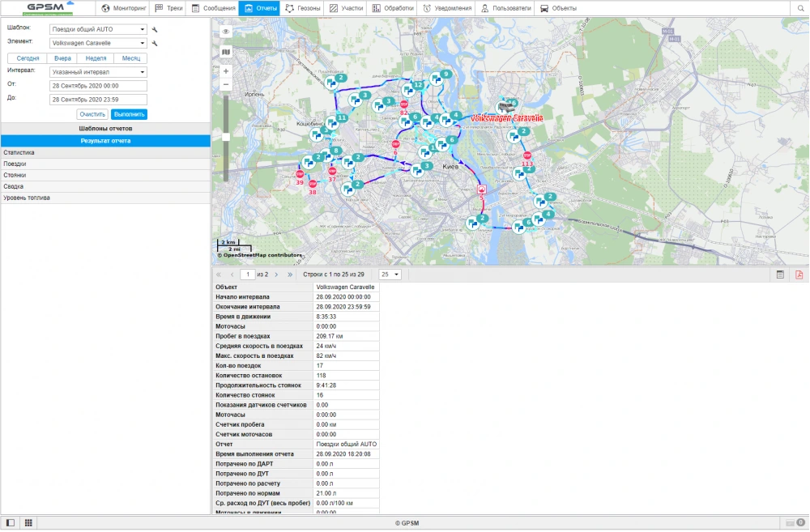Screen dimensions: 810x532
Task: Click the wrench icon next to Шаблон
Action: (154, 29)
